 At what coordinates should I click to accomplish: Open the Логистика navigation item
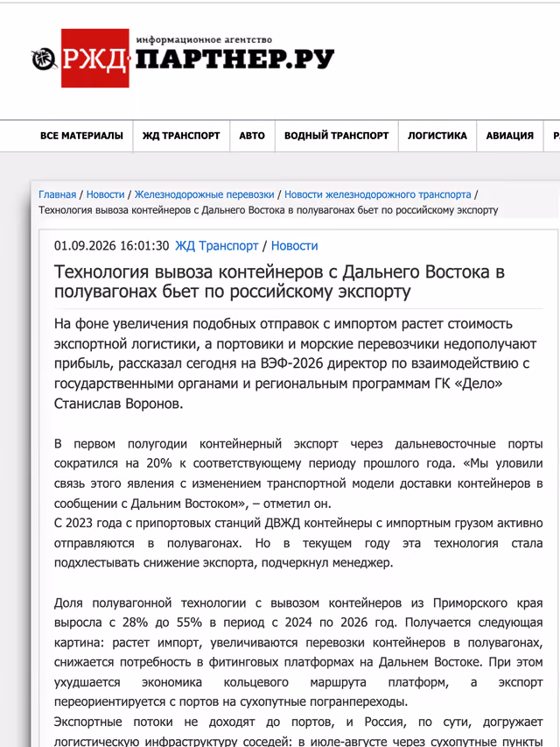437,136
